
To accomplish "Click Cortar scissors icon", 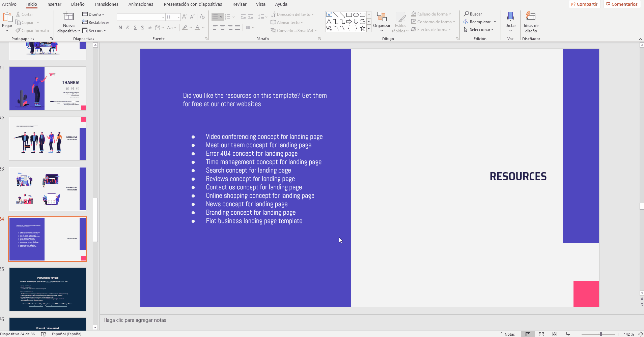I will (18, 14).
